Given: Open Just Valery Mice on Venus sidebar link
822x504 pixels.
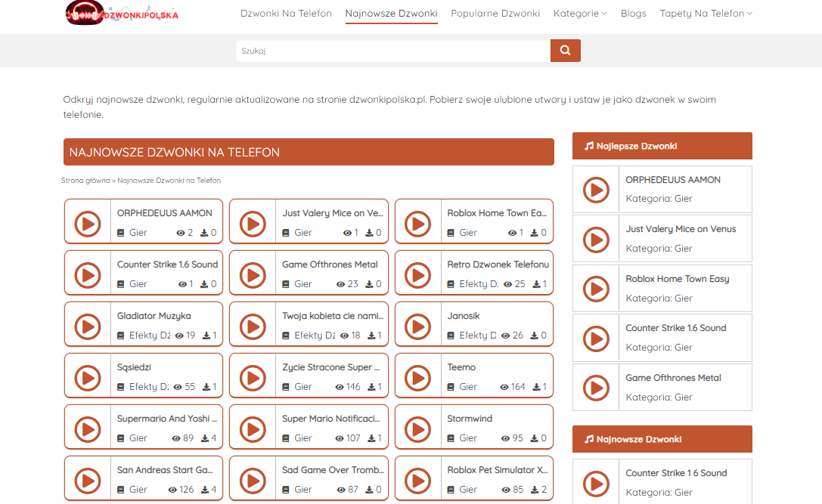Looking at the screenshot, I should pos(681,229).
